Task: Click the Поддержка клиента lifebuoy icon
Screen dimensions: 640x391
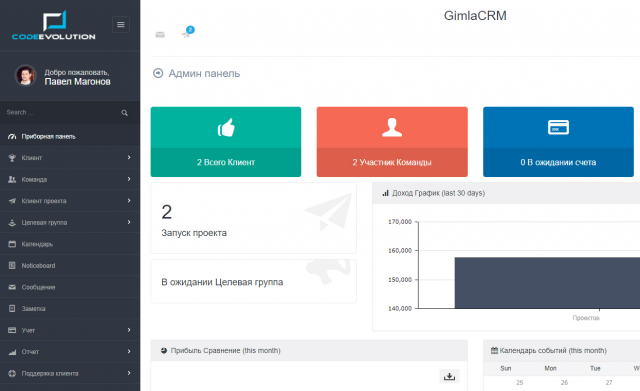Action: tap(12, 373)
